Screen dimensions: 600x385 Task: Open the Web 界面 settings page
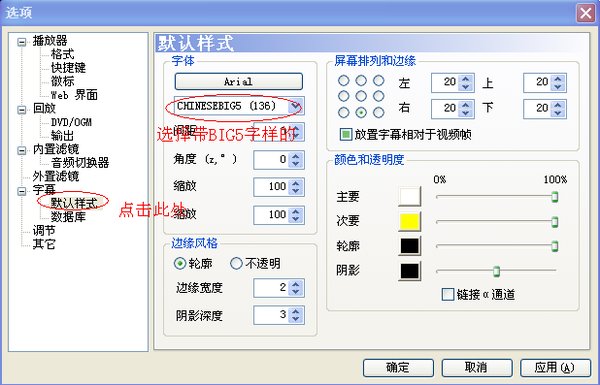[74, 95]
